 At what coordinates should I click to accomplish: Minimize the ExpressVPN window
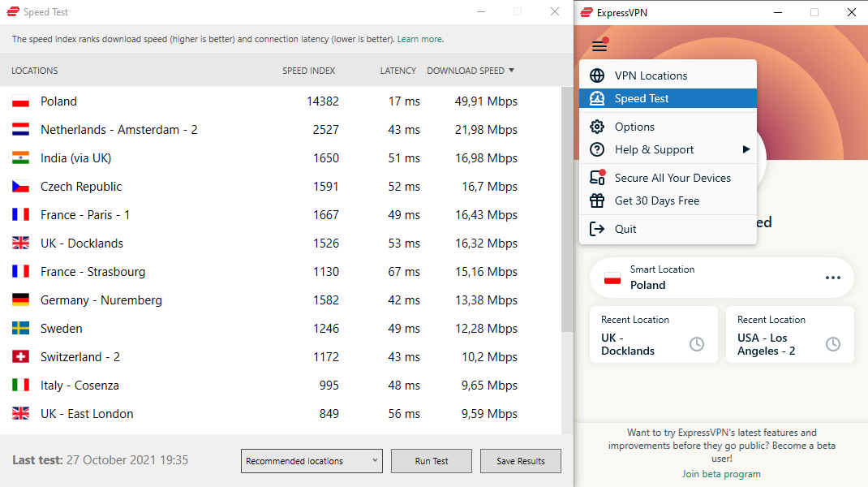(778, 12)
